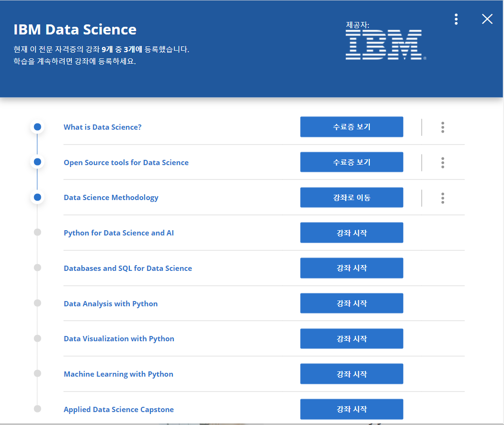Start the Python for Data Science and AI course
Viewport: 504px width, 425px height.
352,233
